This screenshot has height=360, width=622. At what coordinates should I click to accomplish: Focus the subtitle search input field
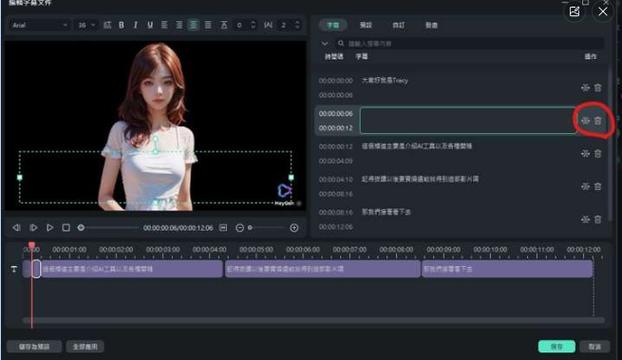470,43
